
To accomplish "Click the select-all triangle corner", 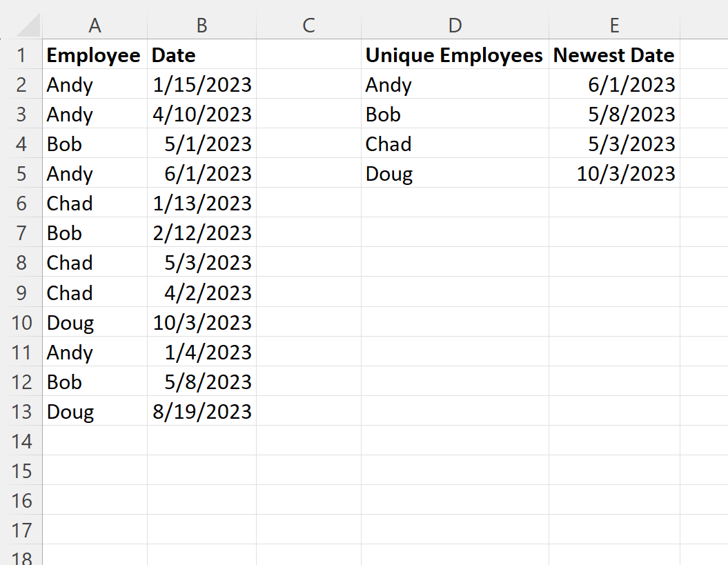I will (x=28, y=25).
